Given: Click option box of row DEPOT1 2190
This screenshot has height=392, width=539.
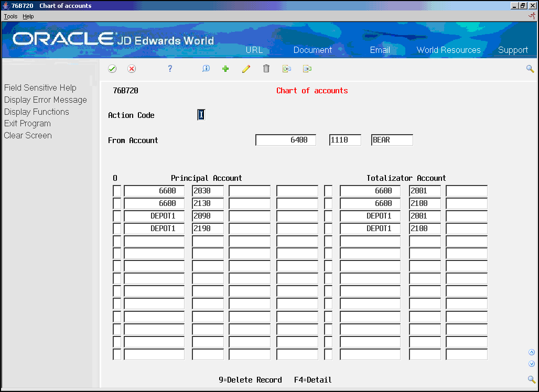Looking at the screenshot, I should [x=117, y=228].
